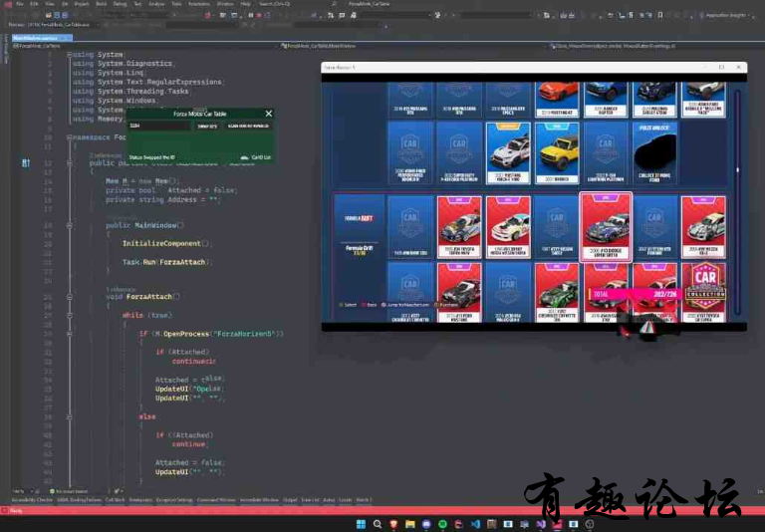Click the Task.Run(ForzaAttach) code line
The height and width of the screenshot is (532, 765).
point(165,262)
